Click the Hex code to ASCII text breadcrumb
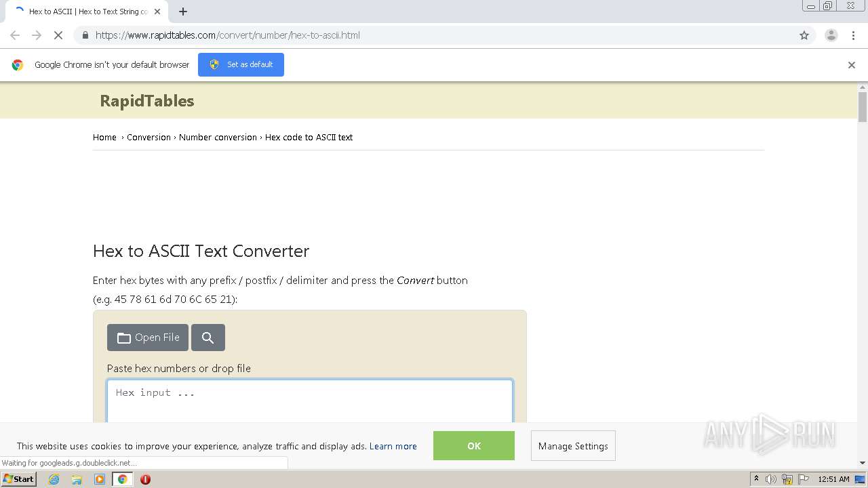 point(309,137)
